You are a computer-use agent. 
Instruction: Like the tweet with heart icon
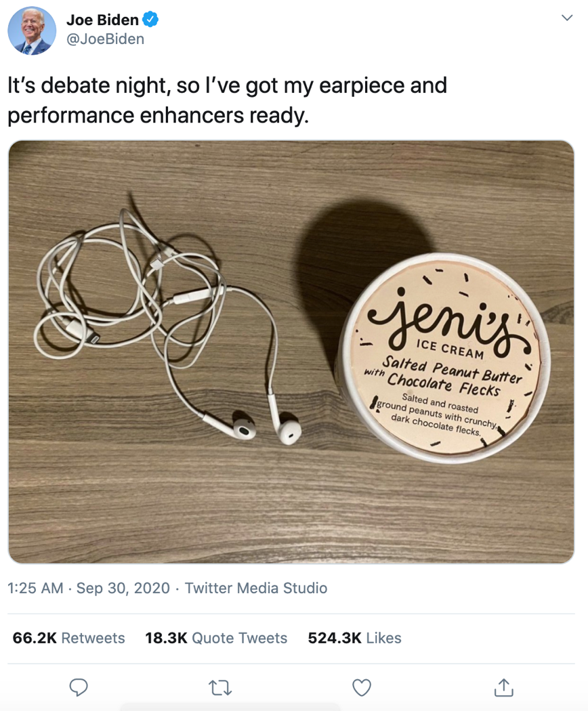pos(362,688)
